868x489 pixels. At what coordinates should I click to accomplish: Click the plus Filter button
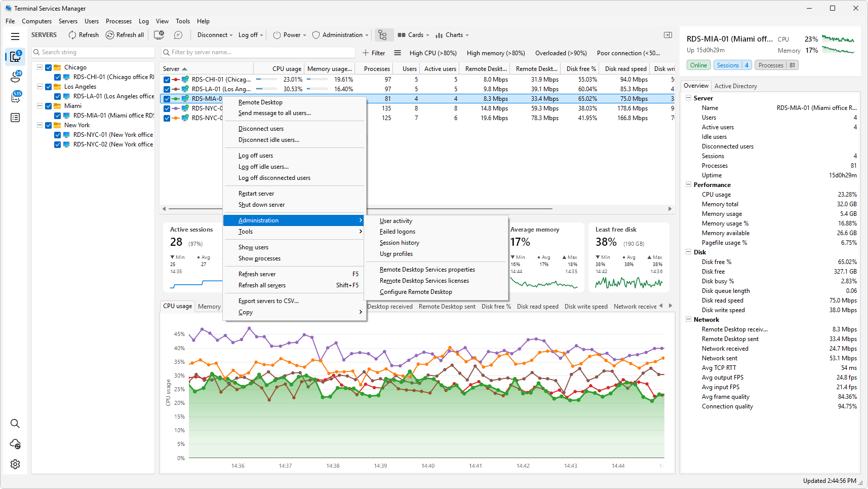374,53
